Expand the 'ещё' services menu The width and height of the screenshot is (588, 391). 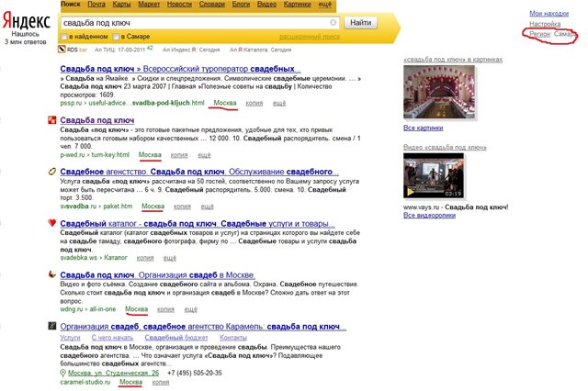324,4
